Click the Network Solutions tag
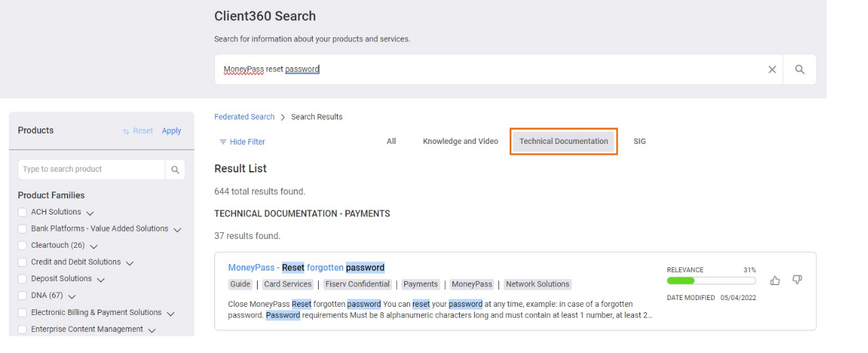Viewport: 868px width, 353px height. [538, 284]
